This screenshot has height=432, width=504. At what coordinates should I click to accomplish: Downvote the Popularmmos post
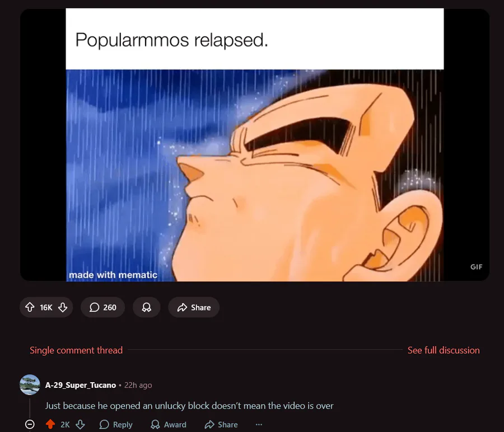click(x=63, y=307)
